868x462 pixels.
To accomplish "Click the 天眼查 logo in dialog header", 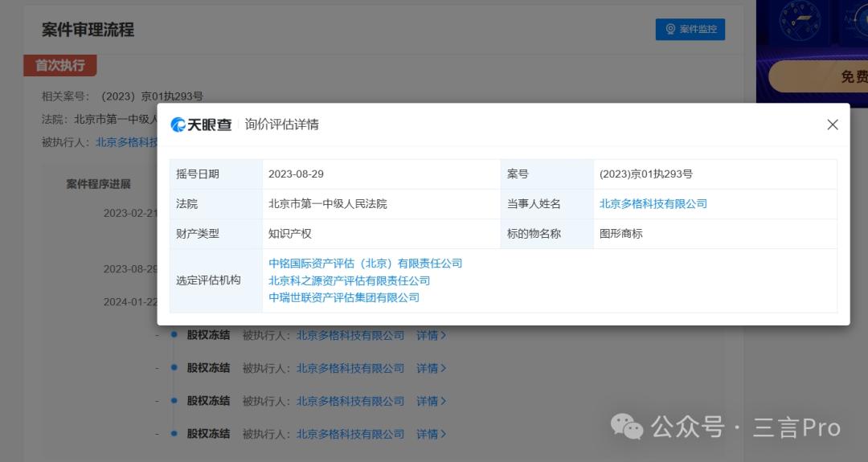I will (x=202, y=125).
